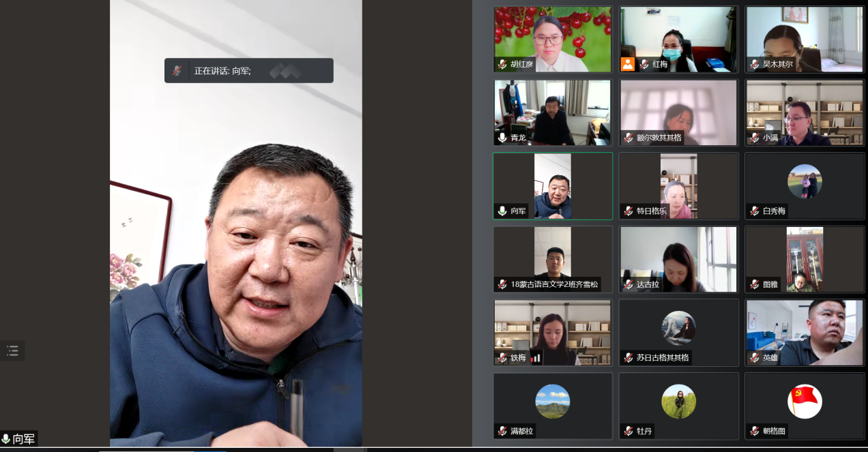Click the network signal bars icon beside 铁梅
Screen dimensions: 868x452
tap(536, 357)
